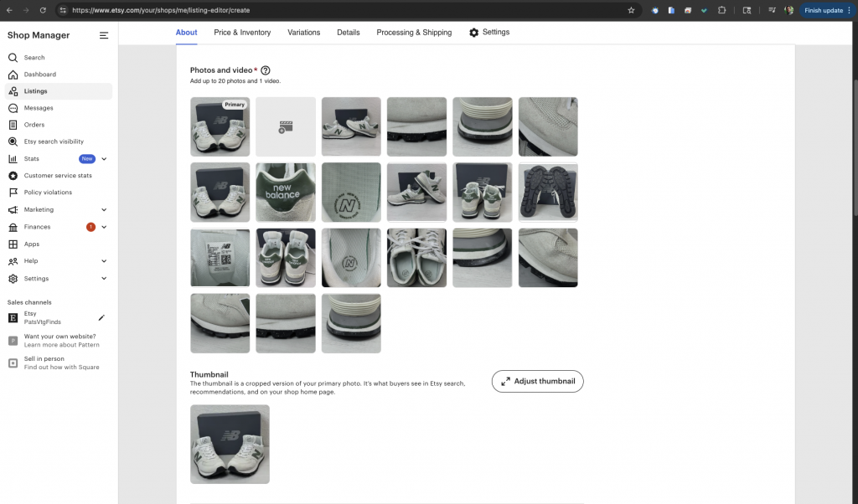Viewport: 858px width, 504px height.
Task: Open the Orders clipboard icon
Action: coord(13,125)
